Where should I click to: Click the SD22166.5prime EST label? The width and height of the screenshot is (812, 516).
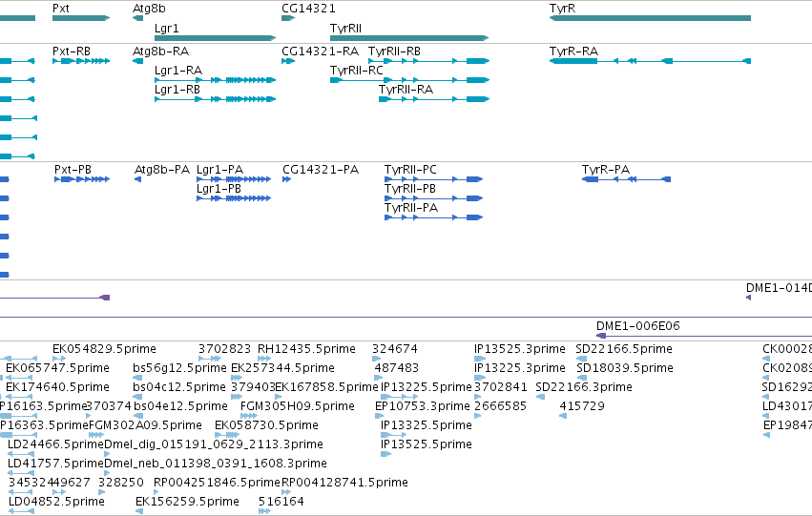point(624,349)
